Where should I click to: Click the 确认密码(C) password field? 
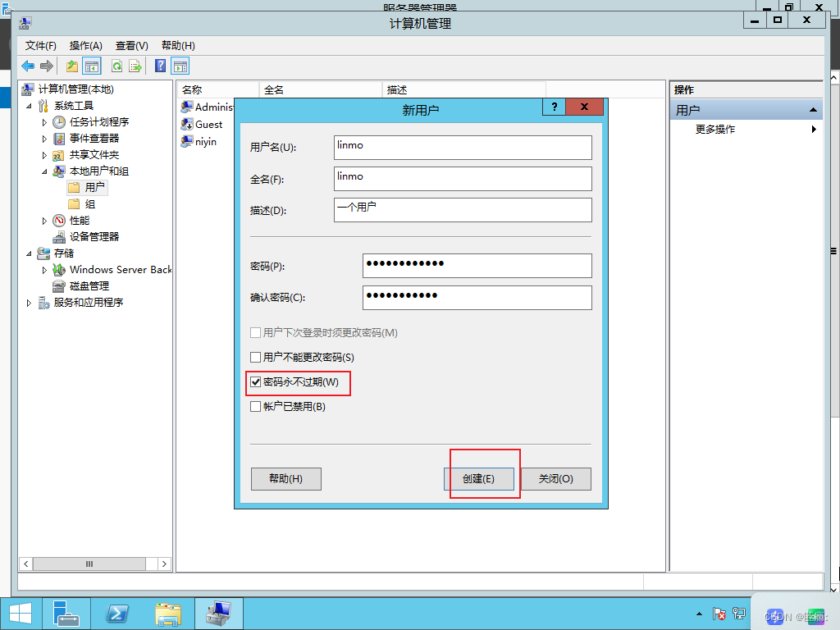point(477,297)
